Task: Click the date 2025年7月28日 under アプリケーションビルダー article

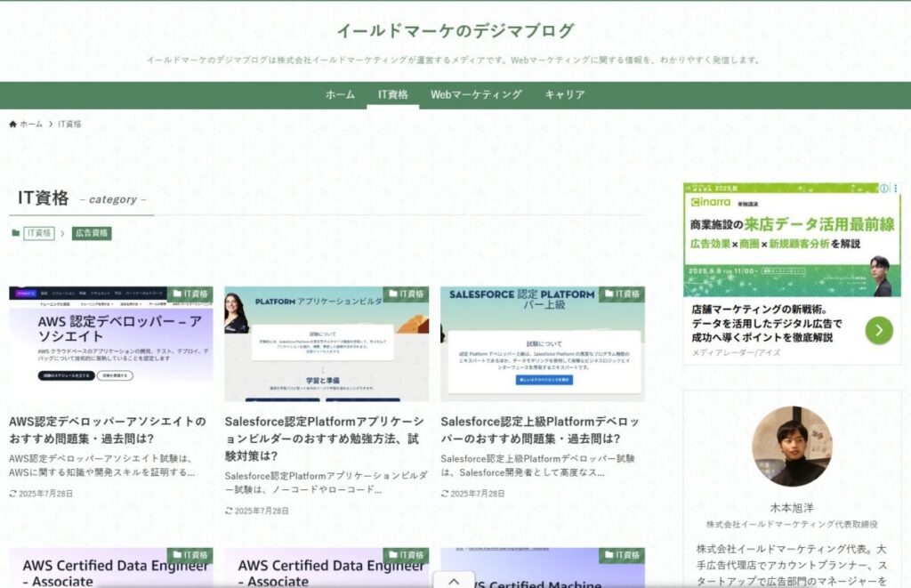Action: (x=262, y=511)
